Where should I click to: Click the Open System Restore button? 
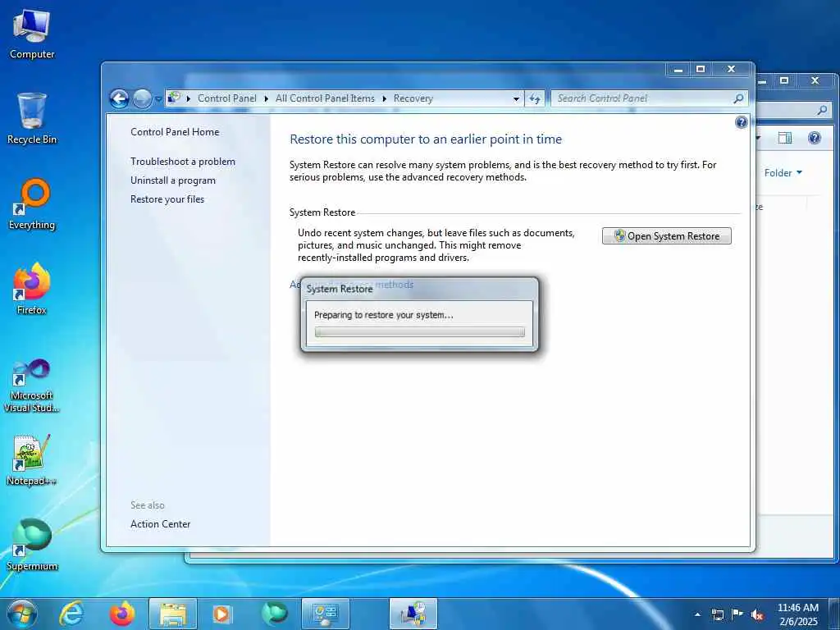[666, 236]
